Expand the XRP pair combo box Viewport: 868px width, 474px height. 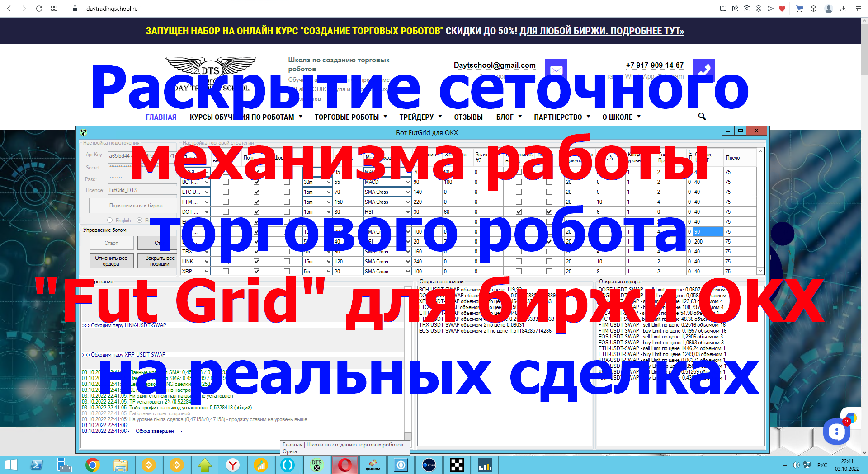pos(206,271)
